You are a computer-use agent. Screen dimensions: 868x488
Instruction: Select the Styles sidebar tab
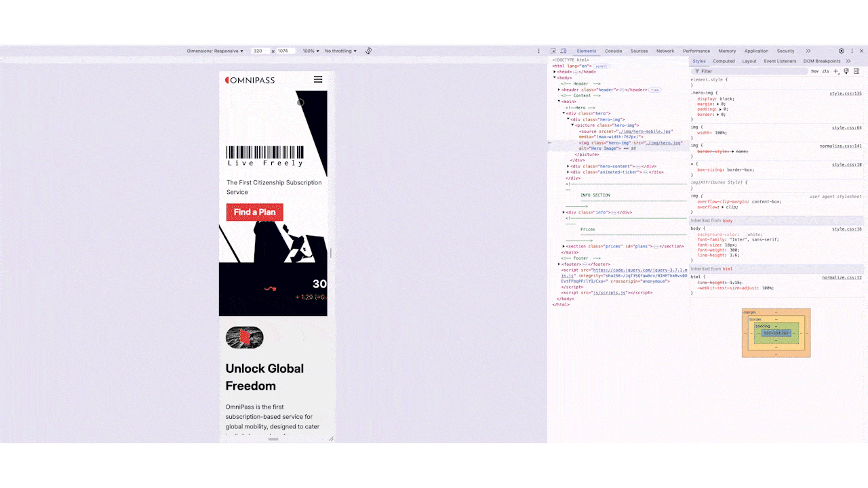point(699,61)
